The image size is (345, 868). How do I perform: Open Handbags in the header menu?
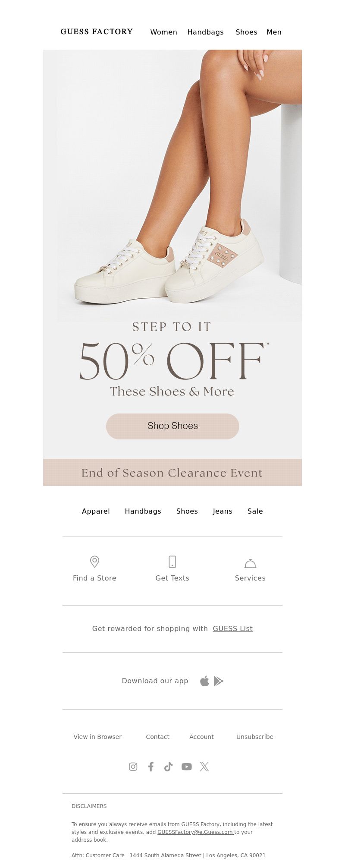[205, 32]
